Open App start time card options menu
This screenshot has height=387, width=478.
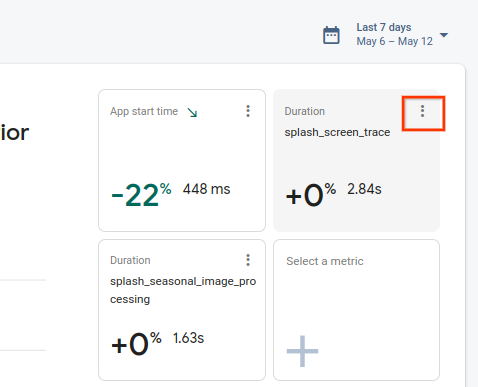tap(248, 111)
